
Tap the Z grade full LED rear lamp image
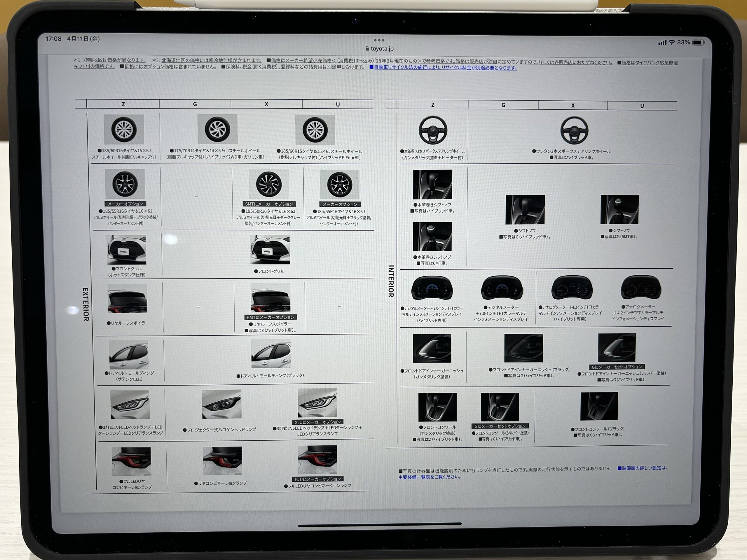point(131,461)
